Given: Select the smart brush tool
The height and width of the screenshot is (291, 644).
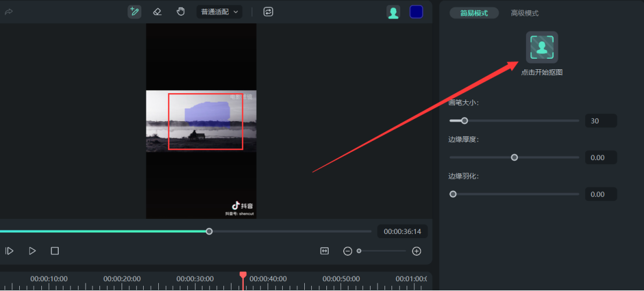Looking at the screenshot, I should pos(134,12).
